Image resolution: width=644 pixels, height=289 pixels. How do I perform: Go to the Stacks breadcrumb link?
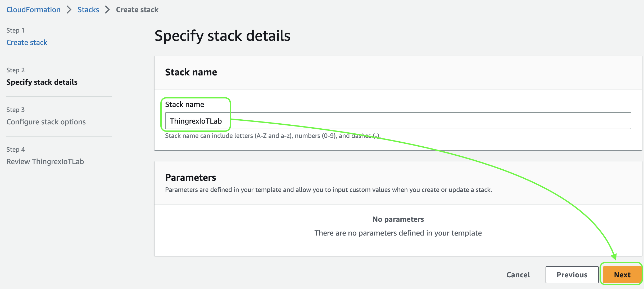pyautogui.click(x=88, y=10)
